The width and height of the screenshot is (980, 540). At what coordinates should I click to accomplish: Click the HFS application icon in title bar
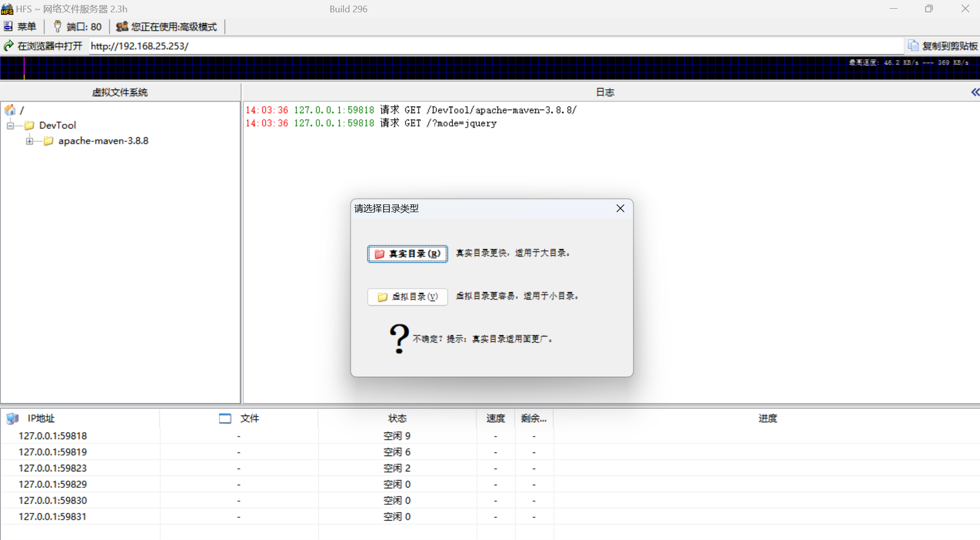(7, 9)
